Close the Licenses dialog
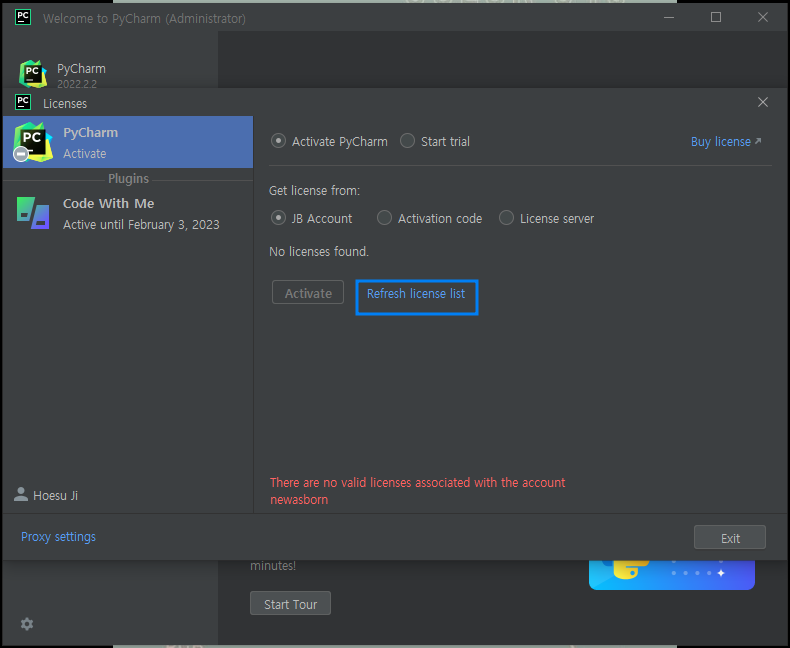The width and height of the screenshot is (790, 648). pos(763,102)
